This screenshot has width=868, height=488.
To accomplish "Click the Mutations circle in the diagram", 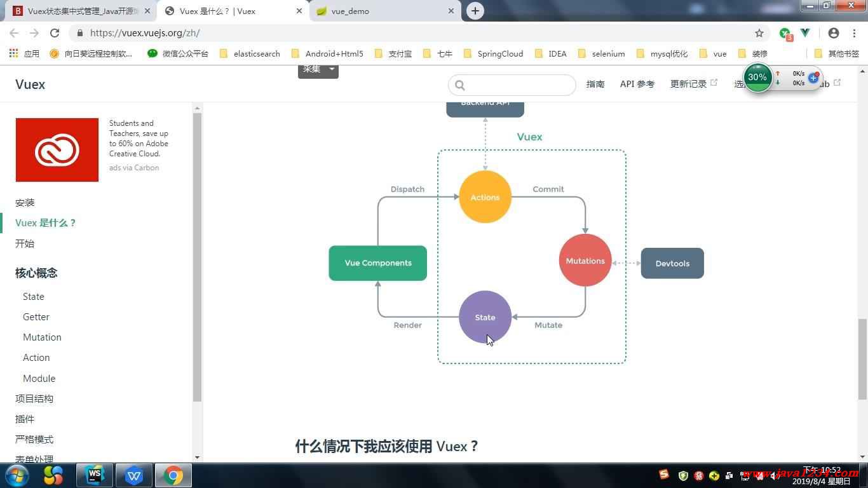I will click(x=585, y=261).
